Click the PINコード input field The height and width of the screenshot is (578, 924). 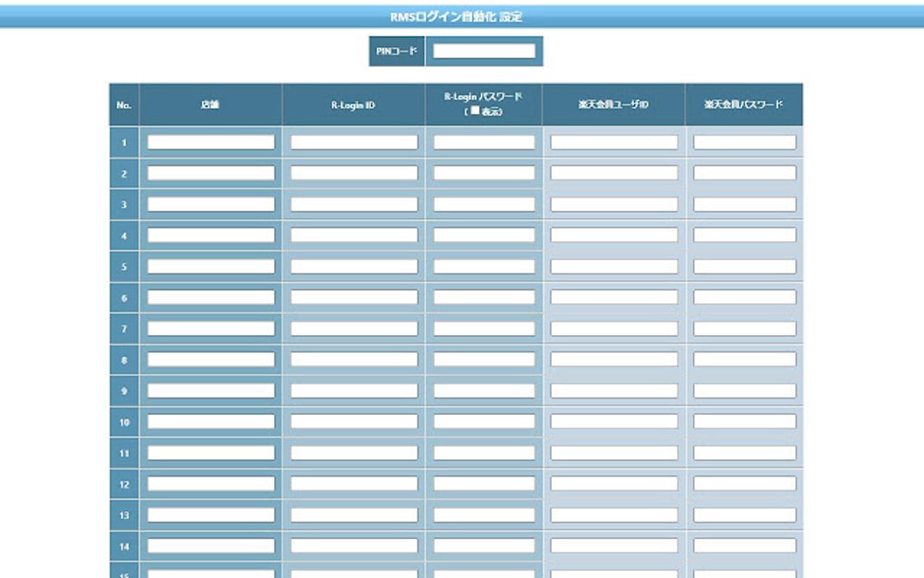484,52
